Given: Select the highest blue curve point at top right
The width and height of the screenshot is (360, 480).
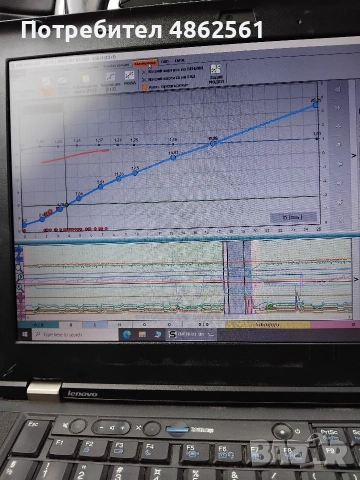Looking at the screenshot, I should [315, 105].
